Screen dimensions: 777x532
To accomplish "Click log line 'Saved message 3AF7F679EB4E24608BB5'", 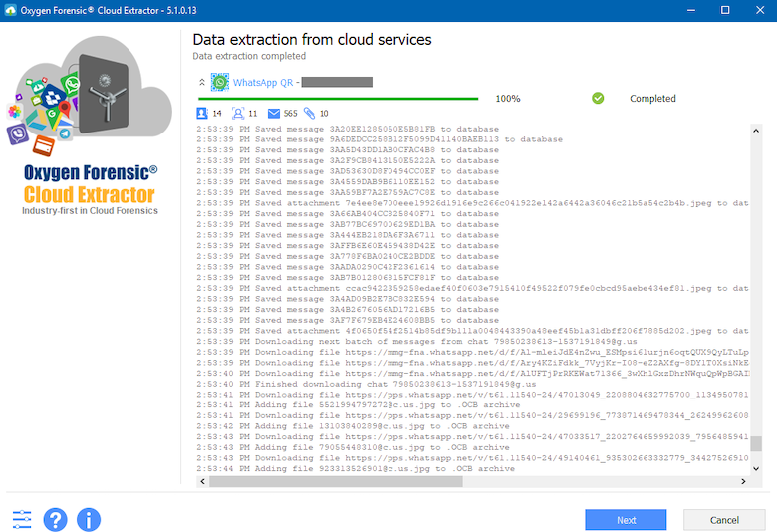I will pyautogui.click(x=348, y=320).
